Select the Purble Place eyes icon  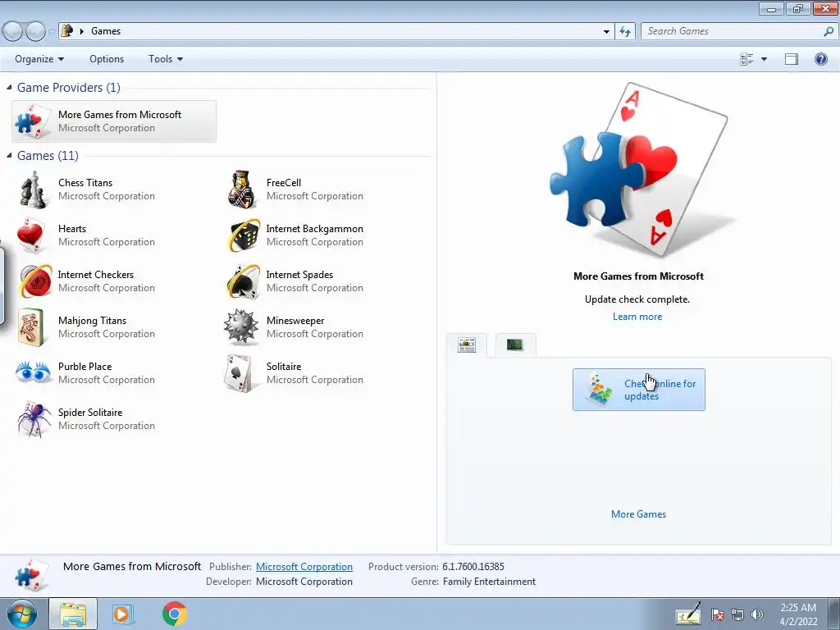coord(33,372)
